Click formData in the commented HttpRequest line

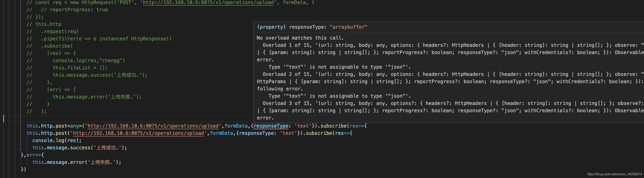pos(294,2)
